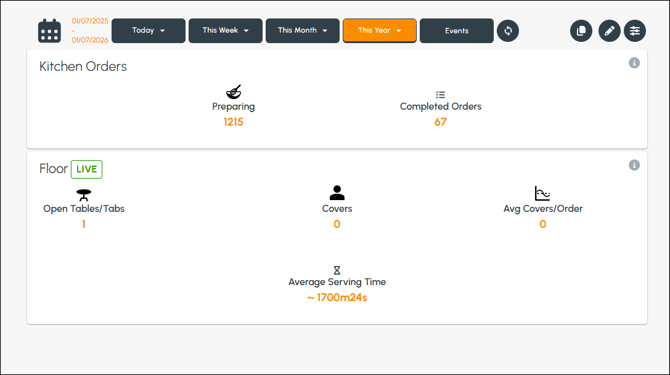
Task: Click the Avg Covers/Order chart icon
Action: pos(542,193)
